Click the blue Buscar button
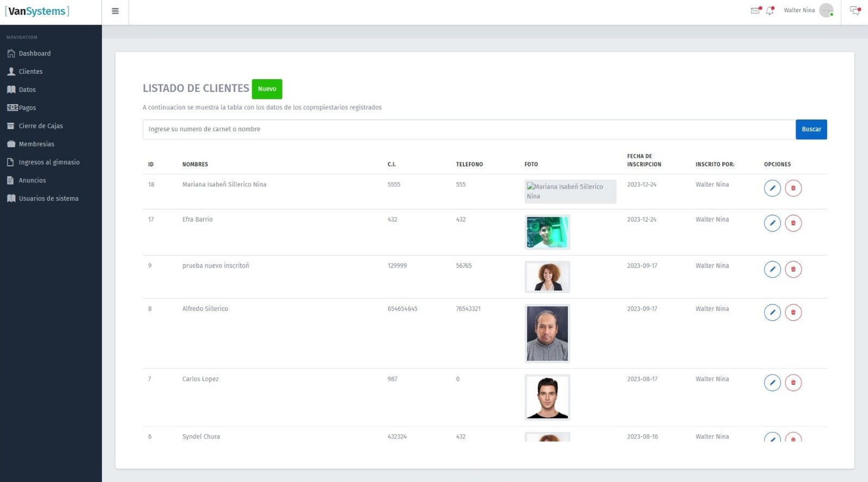Viewport: 868px width, 482px height. 811,129
